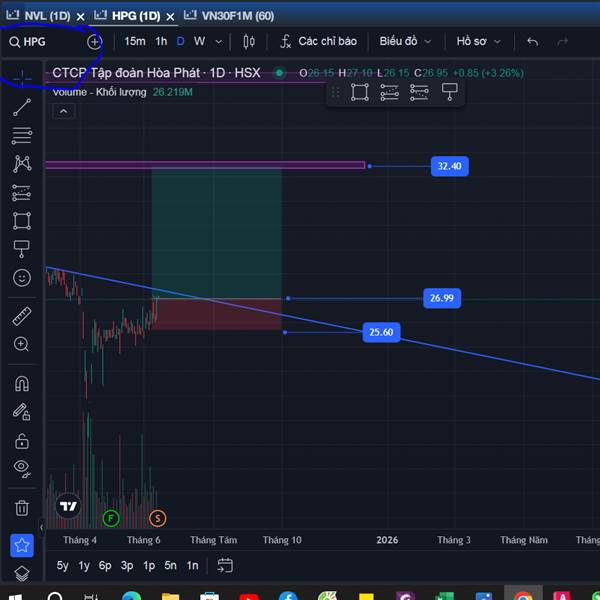Click the 26.99 price label

tap(442, 298)
